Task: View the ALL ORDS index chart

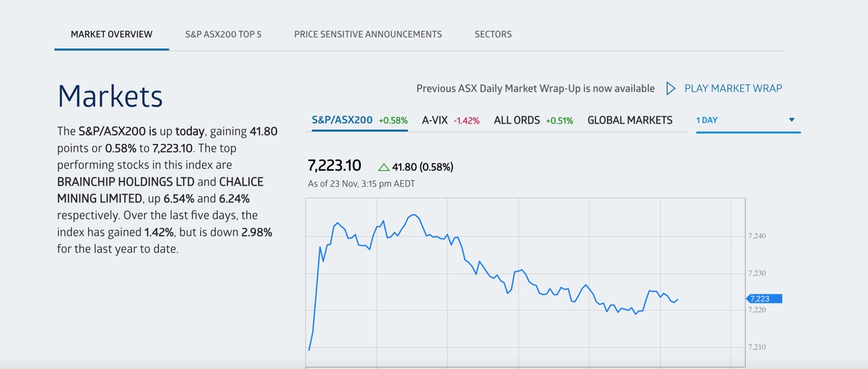Action: 516,120
